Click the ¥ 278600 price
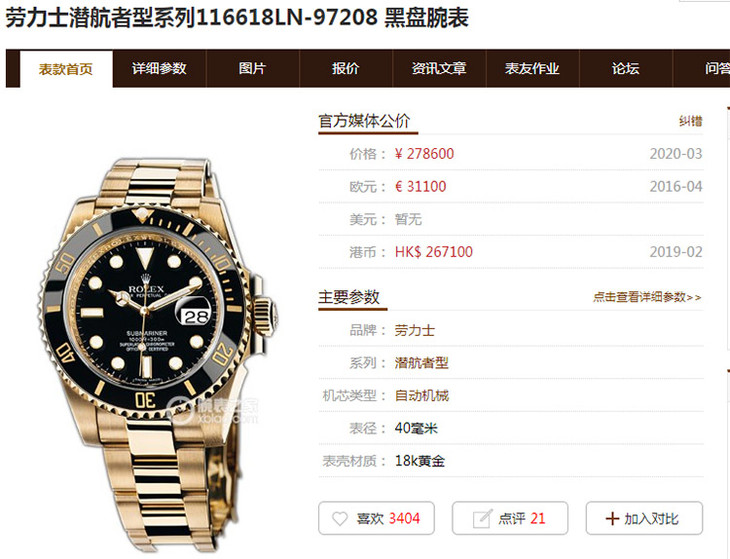The height and width of the screenshot is (559, 730). click(424, 154)
